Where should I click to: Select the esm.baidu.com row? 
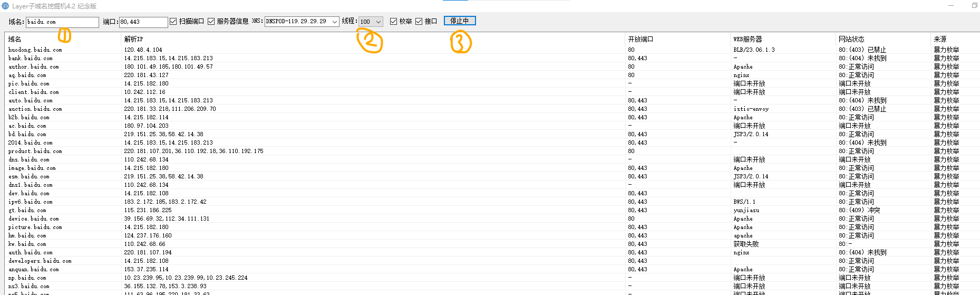coord(492,176)
